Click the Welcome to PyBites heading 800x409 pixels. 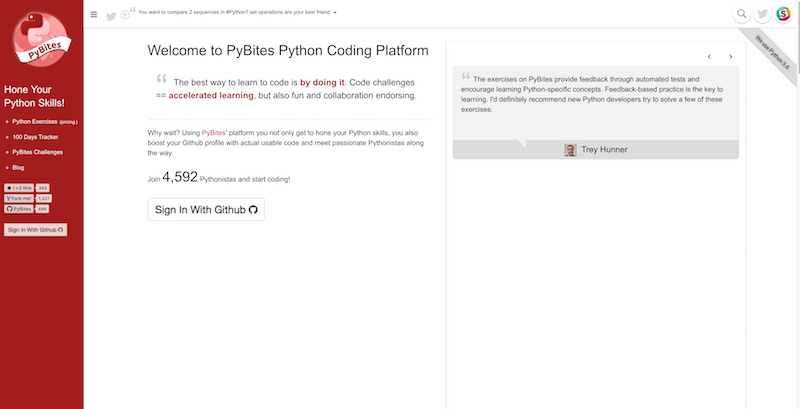(x=288, y=51)
